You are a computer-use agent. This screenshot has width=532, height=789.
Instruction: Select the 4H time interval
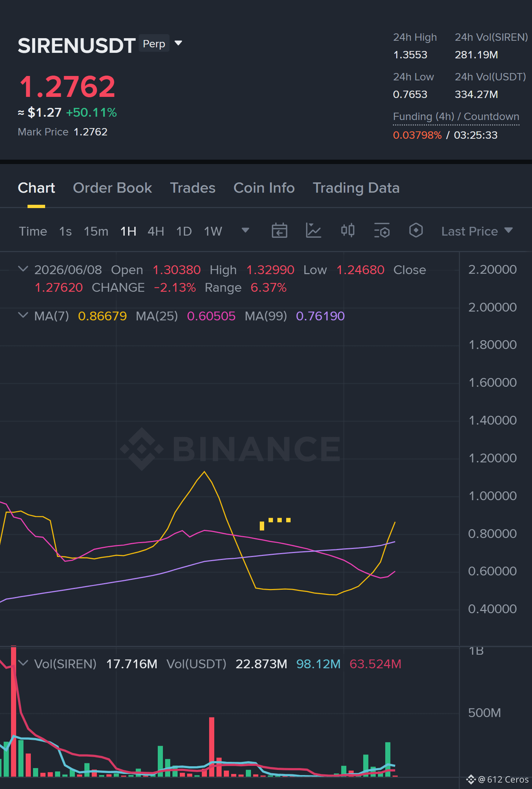[156, 231]
